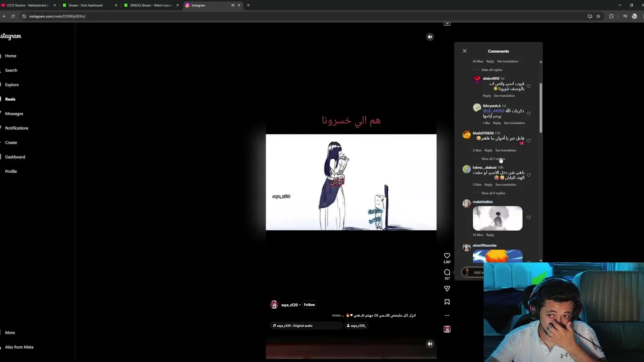
Task: Expand View all 3 replies under khalid113656
Action: tap(493, 159)
